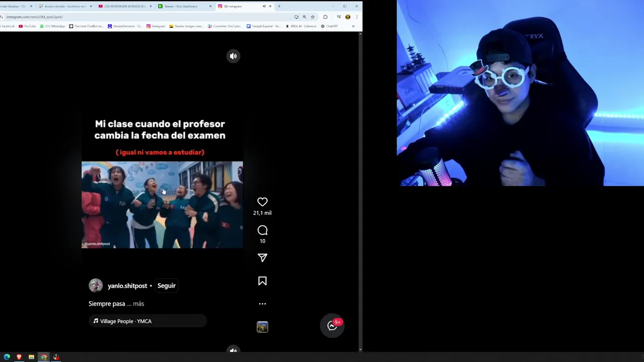Image resolution: width=644 pixels, height=362 pixels.
Task: Expand the hidden bookmarks chevron
Action: 353,26
